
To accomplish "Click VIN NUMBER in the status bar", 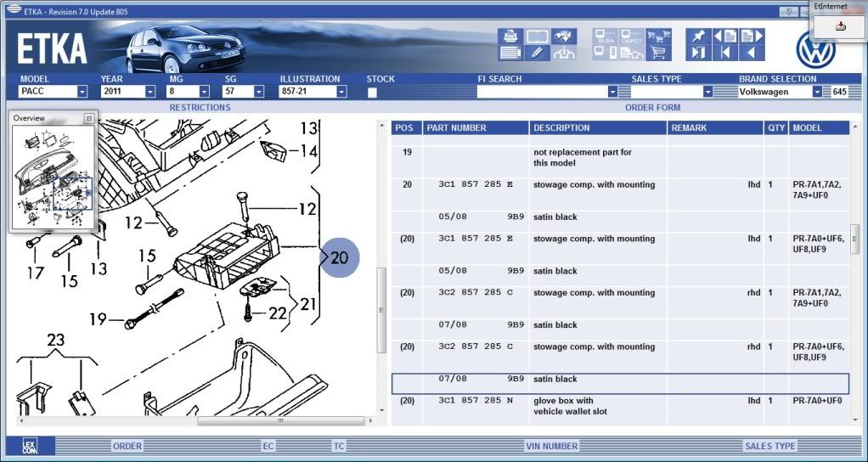I will [x=551, y=446].
